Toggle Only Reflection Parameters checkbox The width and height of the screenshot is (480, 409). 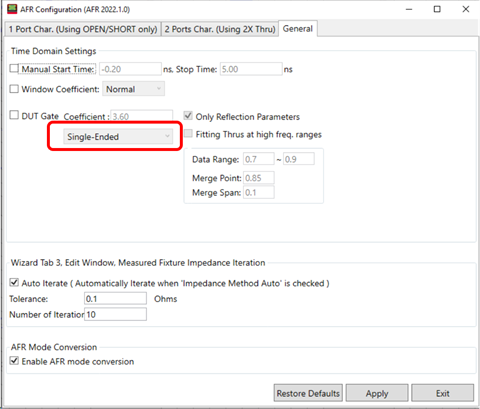click(x=188, y=116)
